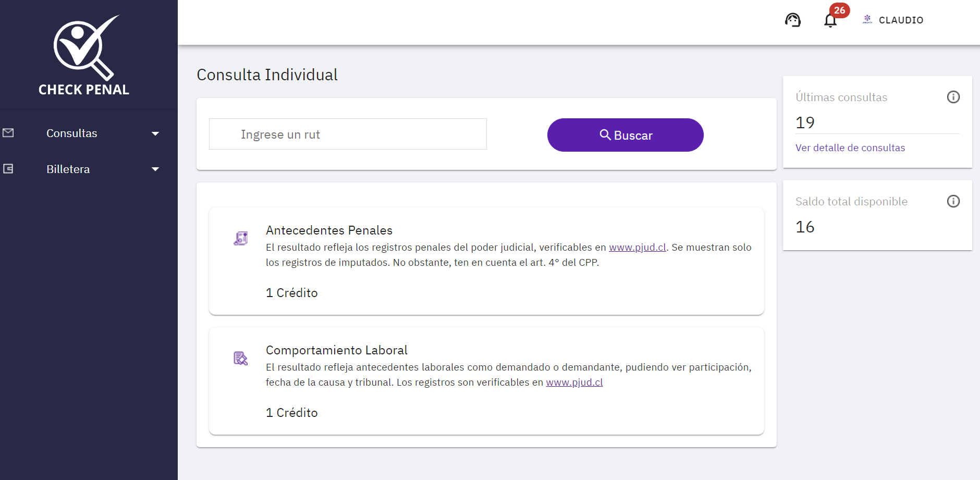This screenshot has width=980, height=480.
Task: Expand the Consultas menu
Action: tap(155, 133)
